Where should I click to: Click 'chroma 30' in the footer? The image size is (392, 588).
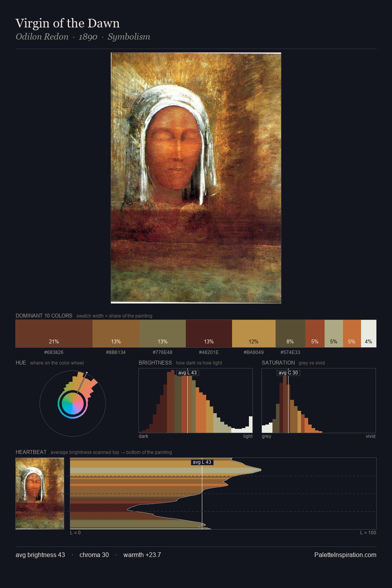point(94,555)
